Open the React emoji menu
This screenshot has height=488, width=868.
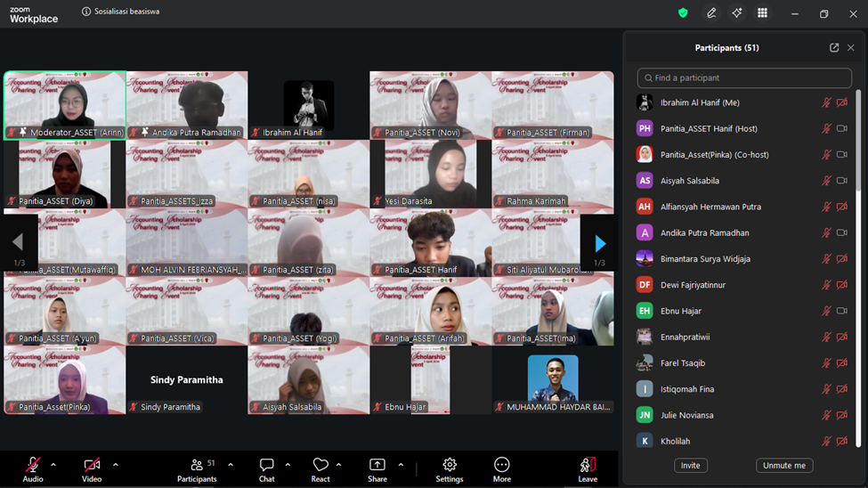click(320, 469)
